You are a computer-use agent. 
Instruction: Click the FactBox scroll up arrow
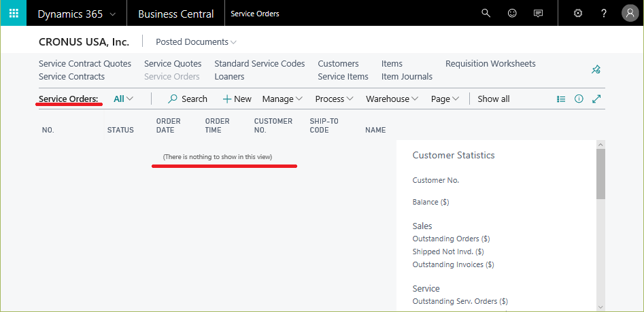pos(600,145)
